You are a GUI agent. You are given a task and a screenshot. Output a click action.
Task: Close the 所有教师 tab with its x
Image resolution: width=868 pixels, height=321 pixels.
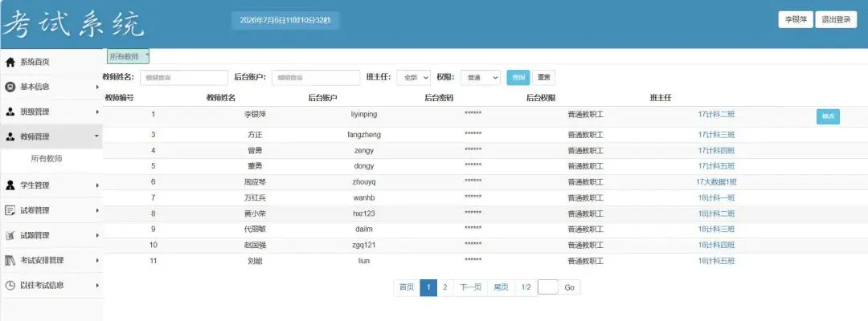click(x=147, y=55)
